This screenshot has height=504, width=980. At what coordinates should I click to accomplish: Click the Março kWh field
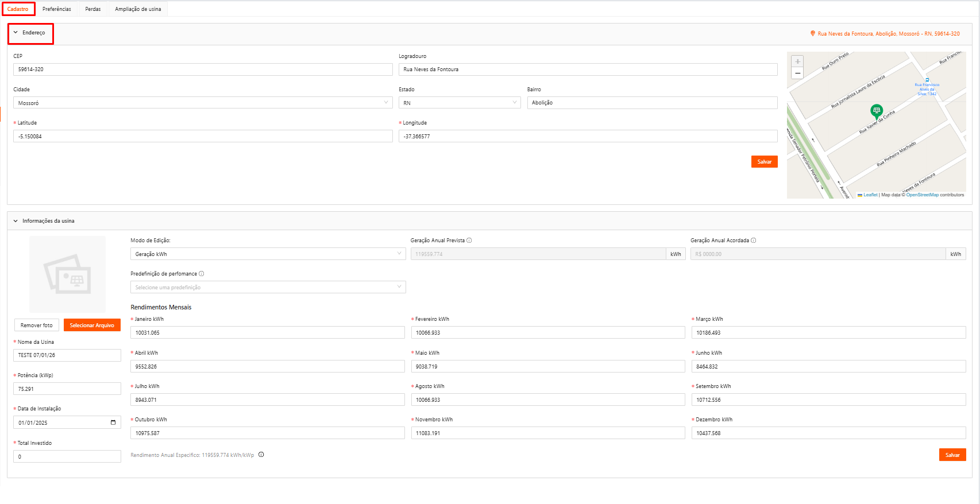[829, 332]
